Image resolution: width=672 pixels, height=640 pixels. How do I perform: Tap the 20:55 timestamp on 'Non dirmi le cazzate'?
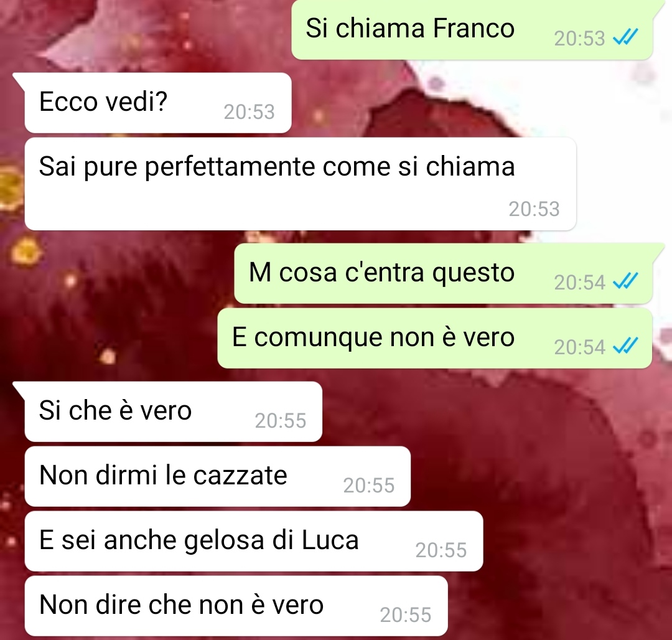pos(368,486)
